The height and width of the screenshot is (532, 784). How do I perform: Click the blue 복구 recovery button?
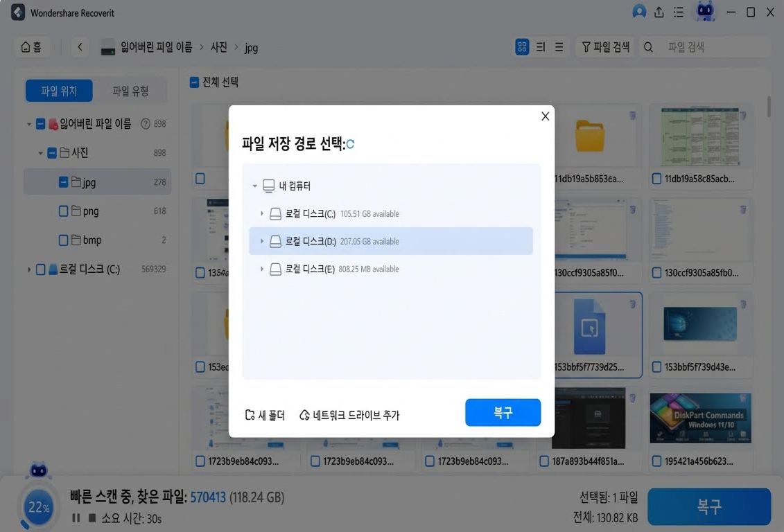point(503,412)
